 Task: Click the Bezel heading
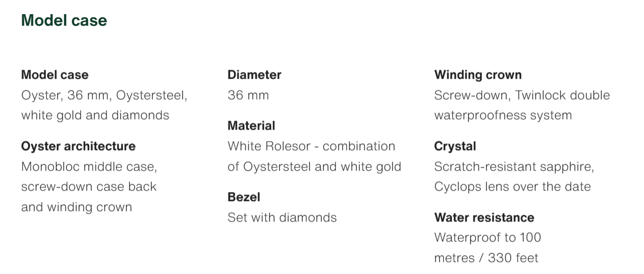tap(244, 197)
